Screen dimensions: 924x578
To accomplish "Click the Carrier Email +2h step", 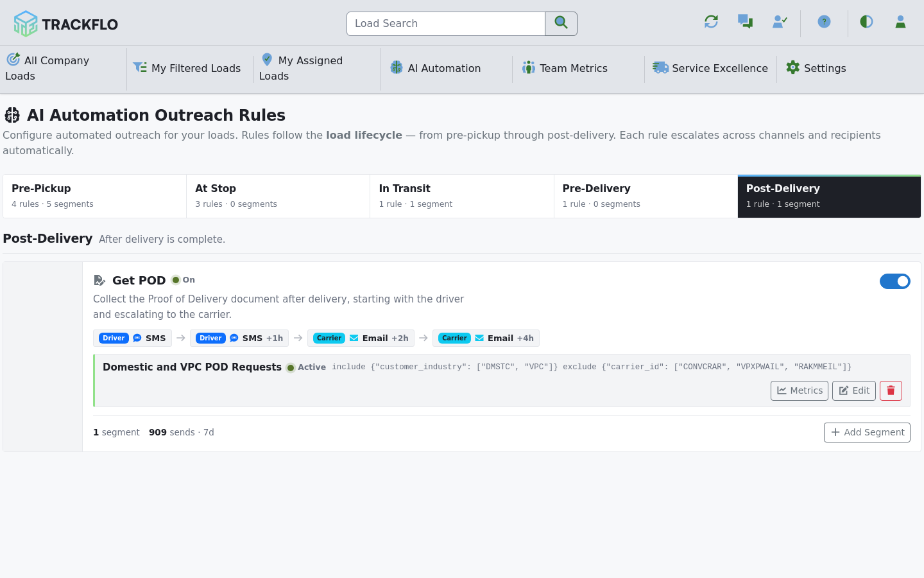I will 361,338.
